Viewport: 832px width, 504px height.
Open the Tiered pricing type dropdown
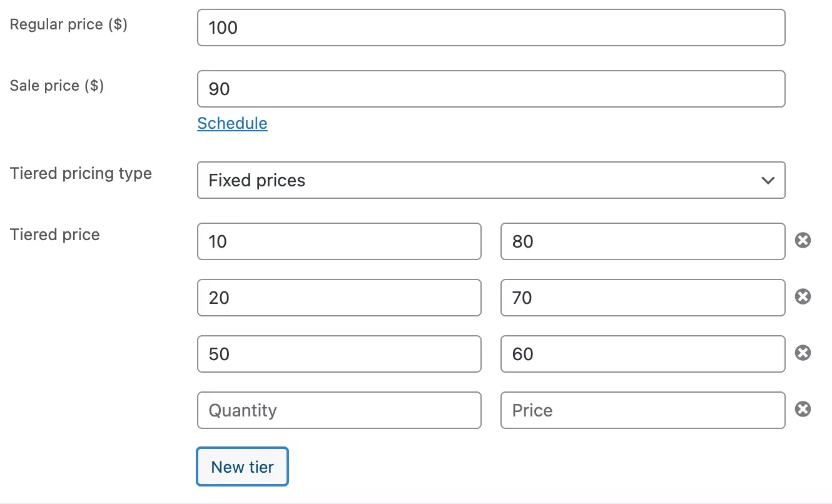pos(491,181)
